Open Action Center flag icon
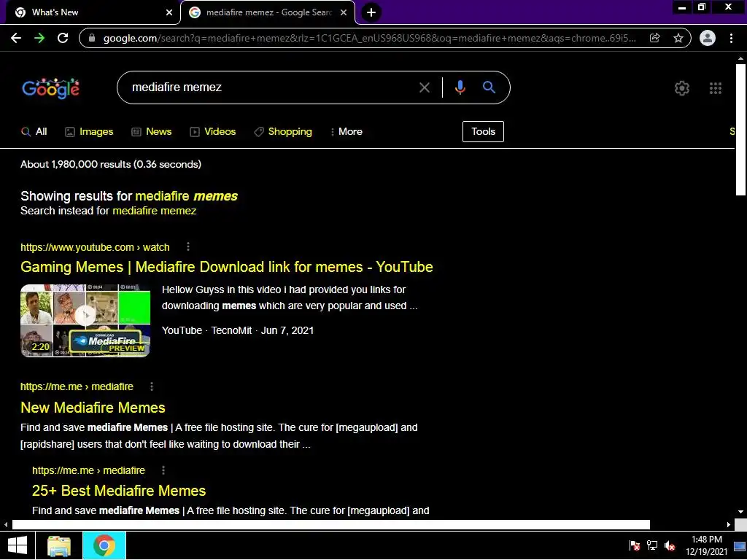Screen dimensions: 747x560 (x=635, y=545)
